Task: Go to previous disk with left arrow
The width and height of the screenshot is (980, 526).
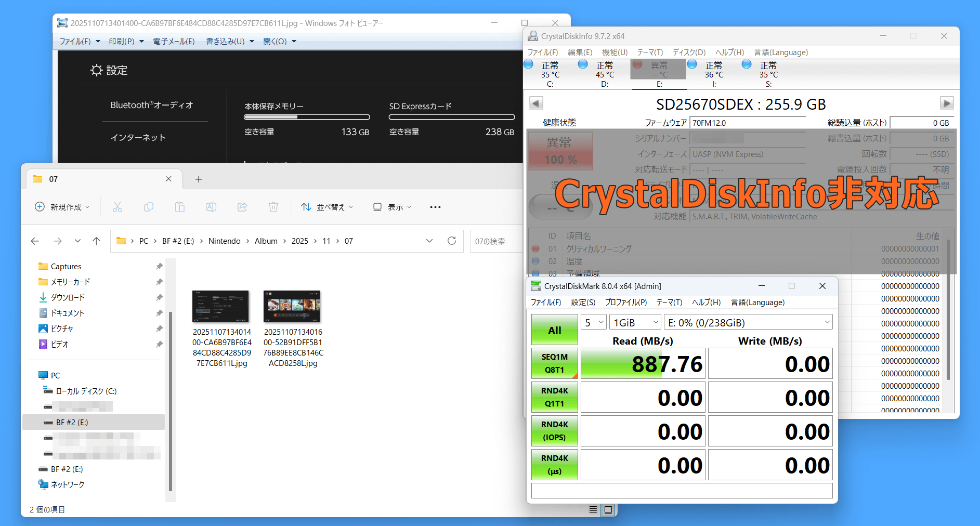Action: pos(536,103)
